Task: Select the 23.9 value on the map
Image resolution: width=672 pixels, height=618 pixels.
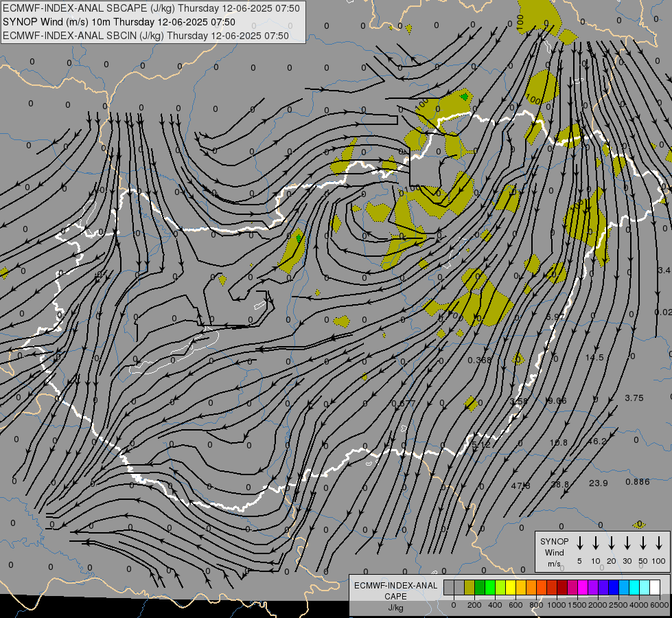Action: coord(599,483)
